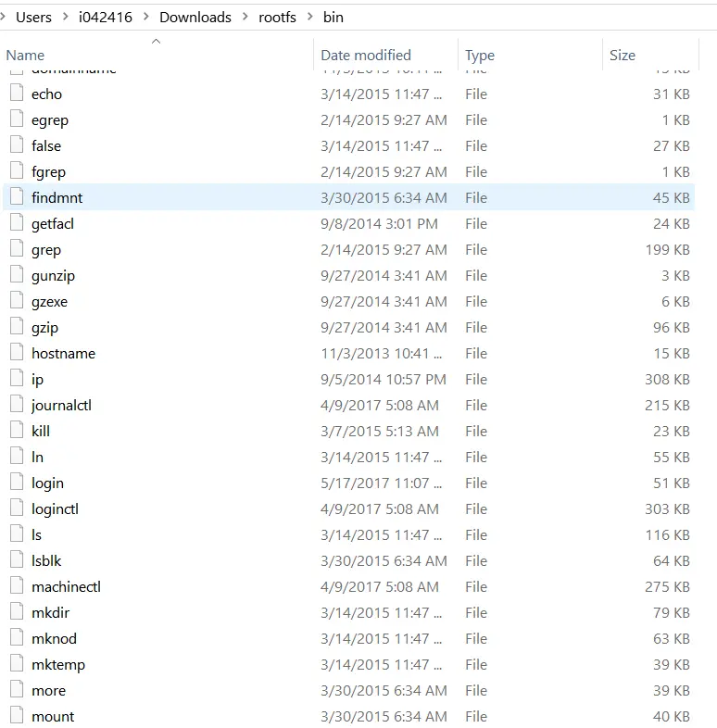Screen dimensions: 717x728
Task: Select the hostname file name
Action: [x=63, y=353]
